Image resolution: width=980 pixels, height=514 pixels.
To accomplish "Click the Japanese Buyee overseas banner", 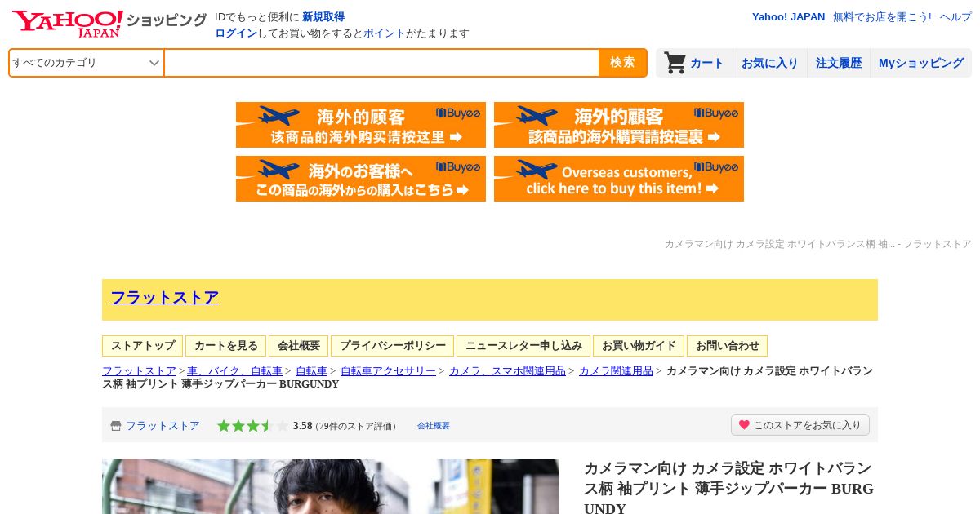I will coord(361,179).
